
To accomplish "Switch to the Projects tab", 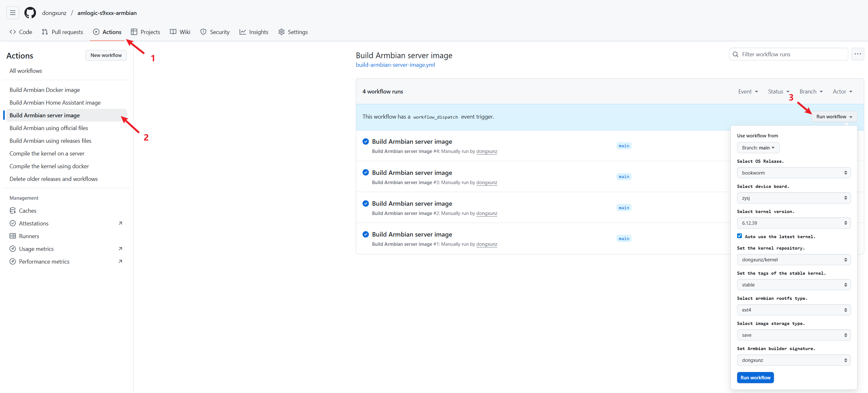I will point(146,32).
